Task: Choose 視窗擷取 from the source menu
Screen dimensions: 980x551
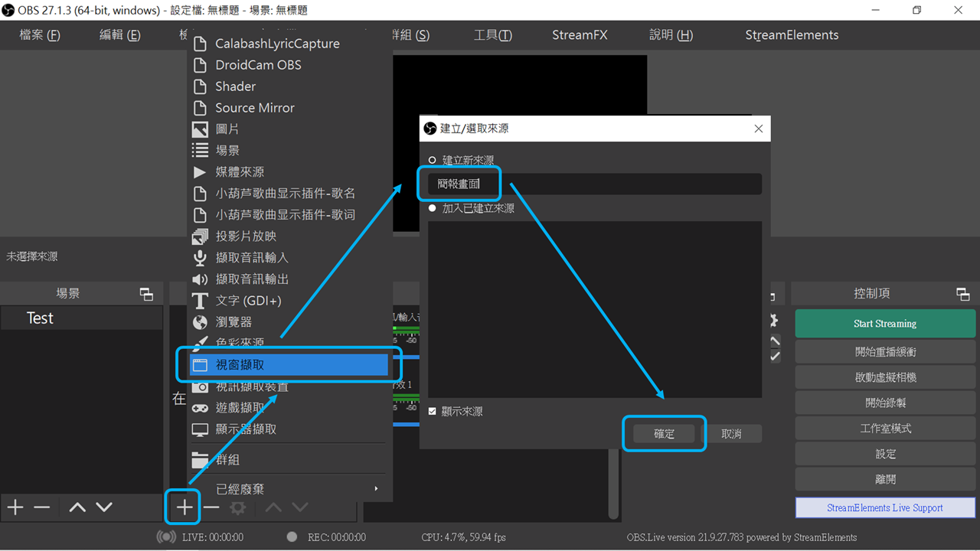Action: (289, 365)
